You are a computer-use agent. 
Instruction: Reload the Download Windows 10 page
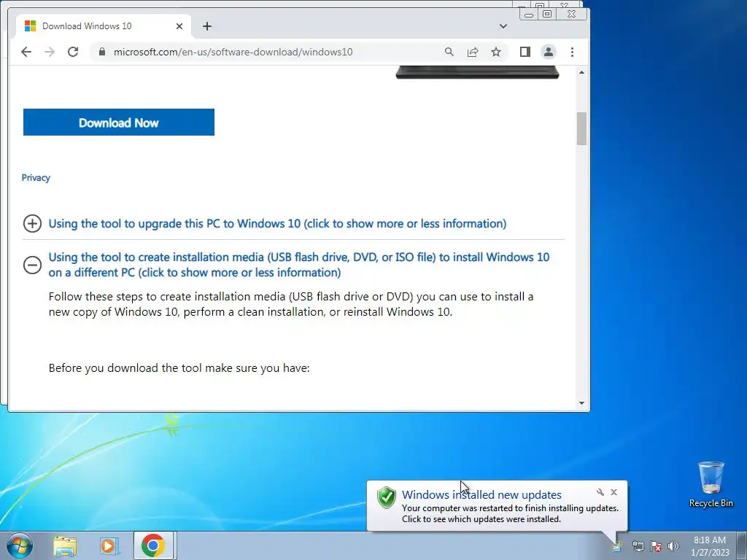pyautogui.click(x=73, y=52)
